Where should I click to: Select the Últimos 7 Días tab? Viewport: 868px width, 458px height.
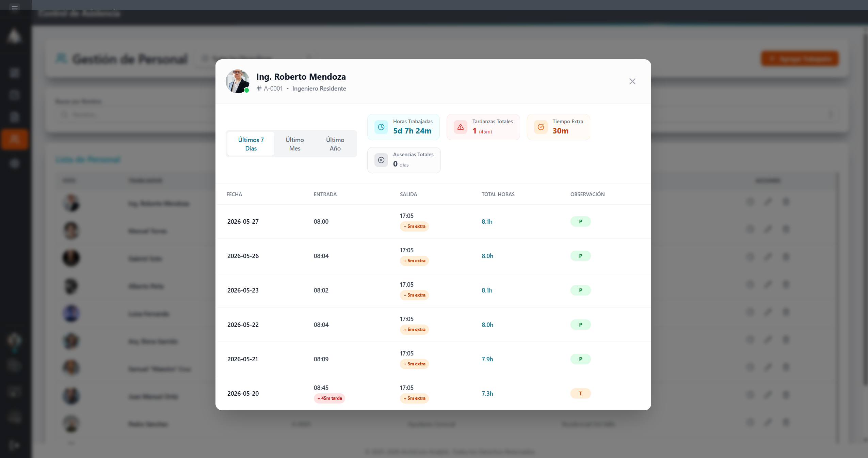pyautogui.click(x=251, y=144)
